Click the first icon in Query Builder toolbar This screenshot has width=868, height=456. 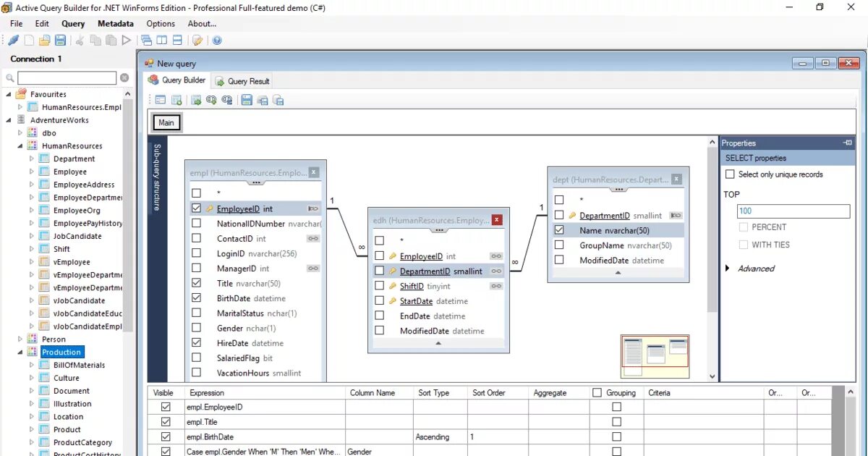tap(161, 100)
